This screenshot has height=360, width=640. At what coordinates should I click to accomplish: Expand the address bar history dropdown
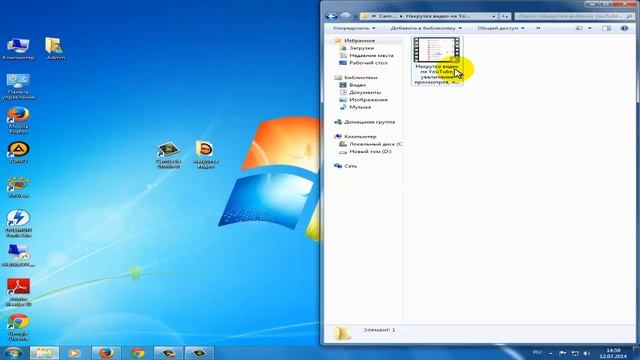[493, 16]
